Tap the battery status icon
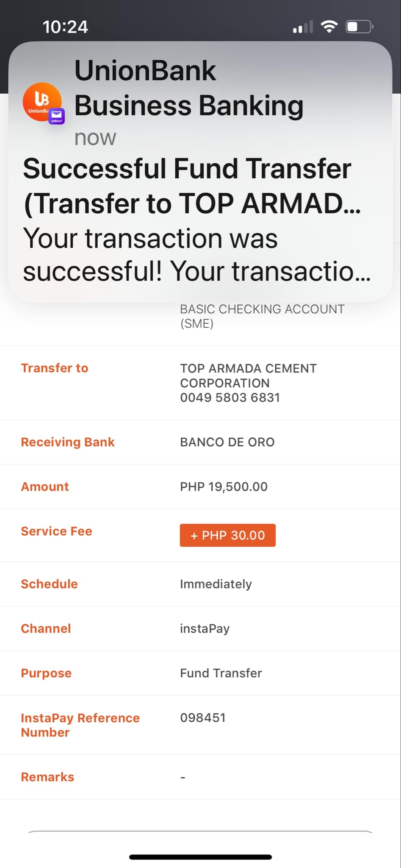 coord(359,27)
